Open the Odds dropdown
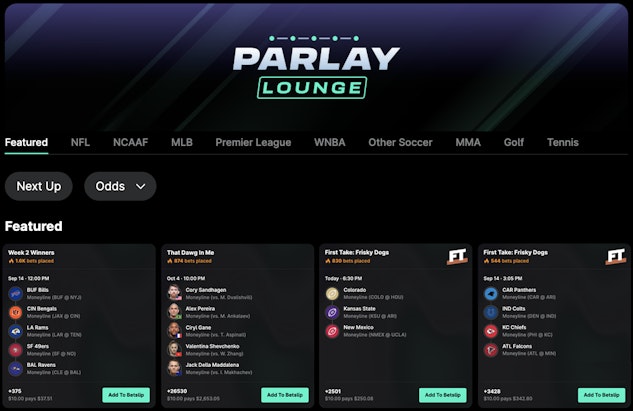 coord(120,186)
